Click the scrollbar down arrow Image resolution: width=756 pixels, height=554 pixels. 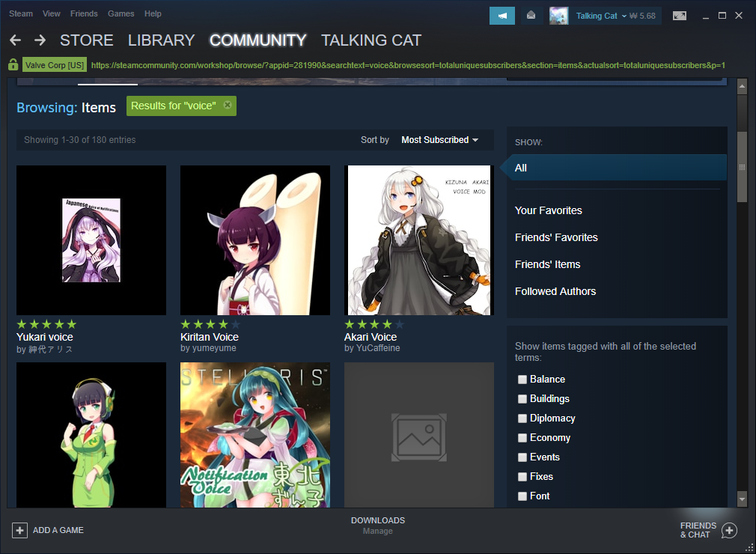742,499
